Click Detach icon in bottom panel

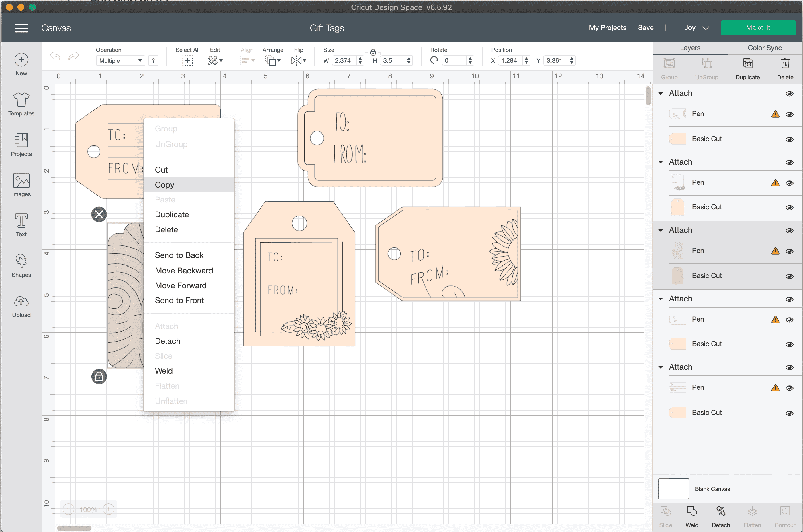tap(721, 511)
